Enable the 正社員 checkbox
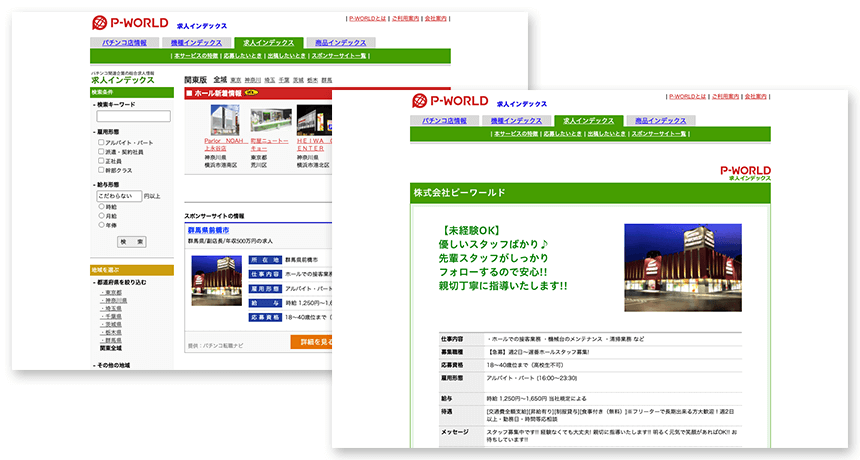The height and width of the screenshot is (460, 860). pyautogui.click(x=101, y=160)
